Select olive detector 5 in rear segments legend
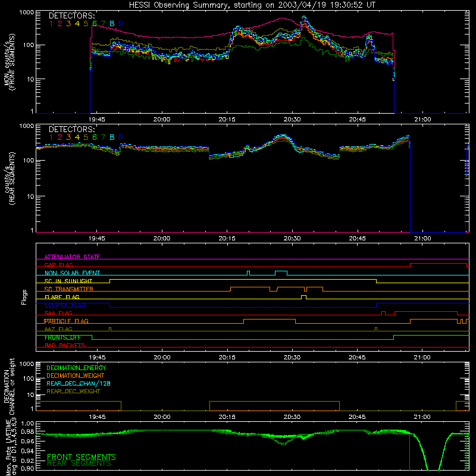Screen dimensions: 476x476 (86, 137)
